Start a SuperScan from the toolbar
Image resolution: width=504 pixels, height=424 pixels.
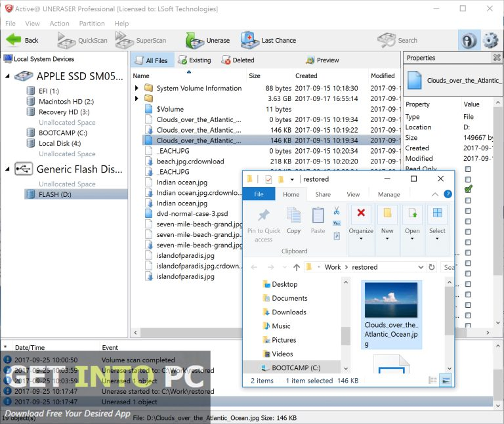click(x=140, y=40)
